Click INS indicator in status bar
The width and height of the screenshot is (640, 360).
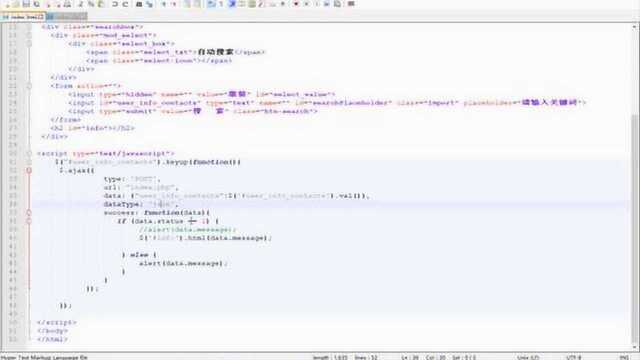coord(624,357)
